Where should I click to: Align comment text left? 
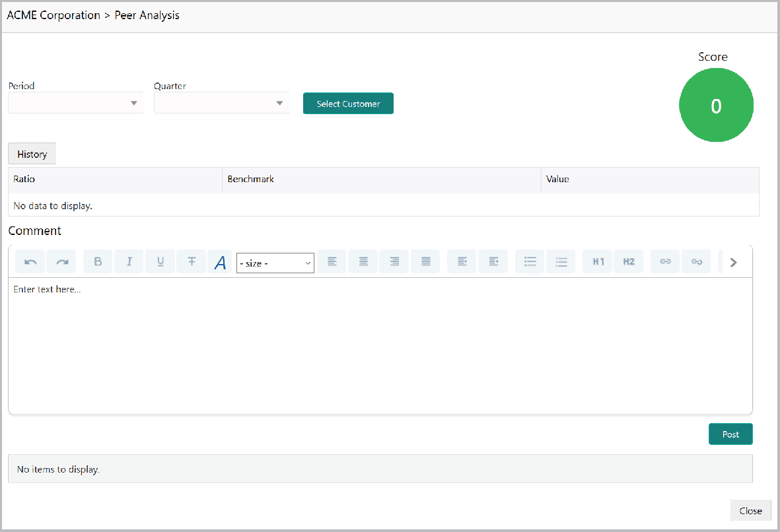[x=332, y=261]
